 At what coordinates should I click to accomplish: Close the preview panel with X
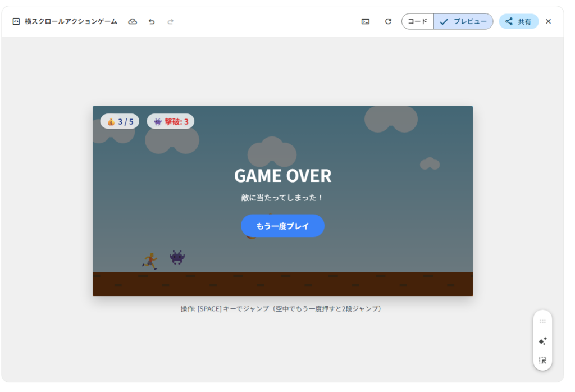(549, 21)
